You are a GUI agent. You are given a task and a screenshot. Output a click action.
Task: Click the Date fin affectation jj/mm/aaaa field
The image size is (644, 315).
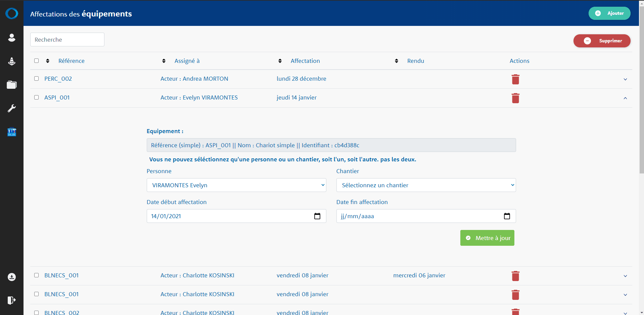coord(426,216)
